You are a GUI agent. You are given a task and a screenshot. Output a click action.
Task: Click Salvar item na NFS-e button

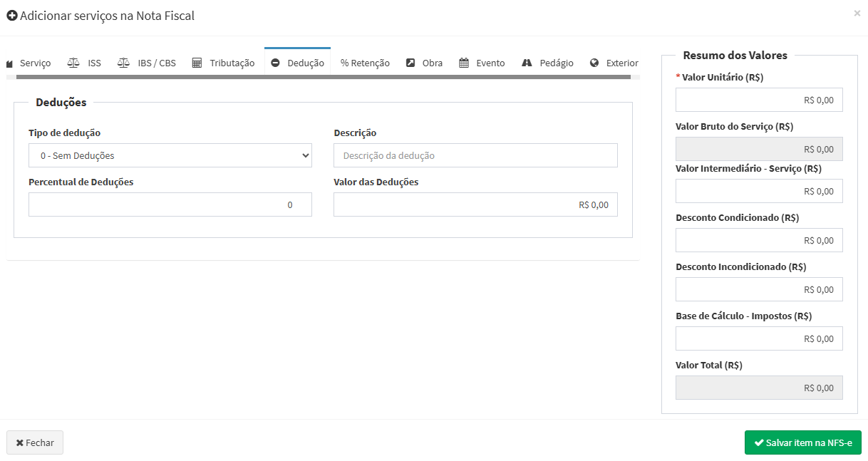tap(802, 442)
